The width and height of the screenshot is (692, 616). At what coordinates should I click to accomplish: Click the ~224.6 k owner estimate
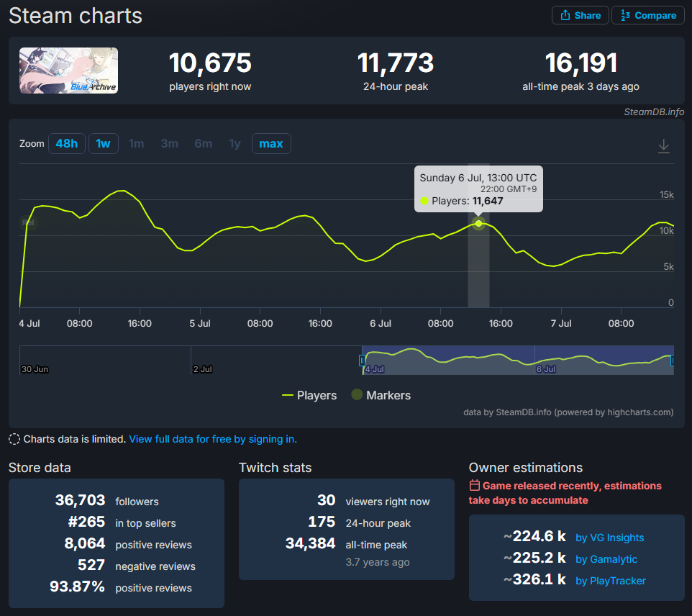pyautogui.click(x=535, y=537)
